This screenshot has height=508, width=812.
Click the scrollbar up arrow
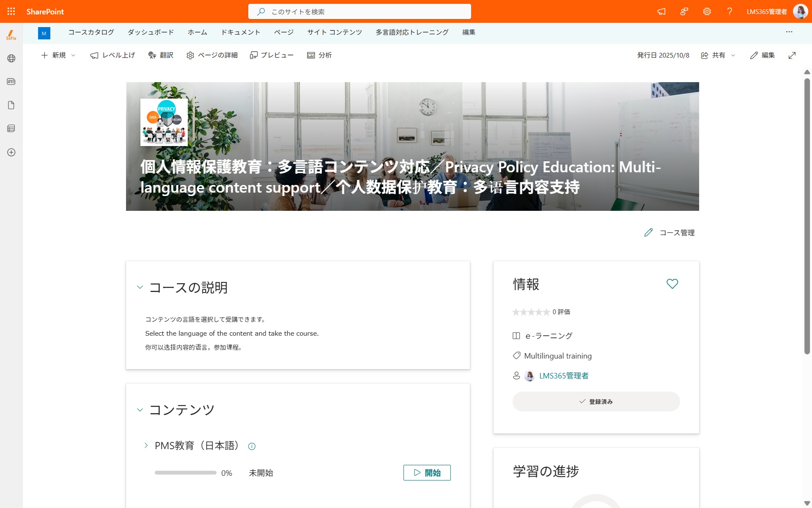(807, 72)
